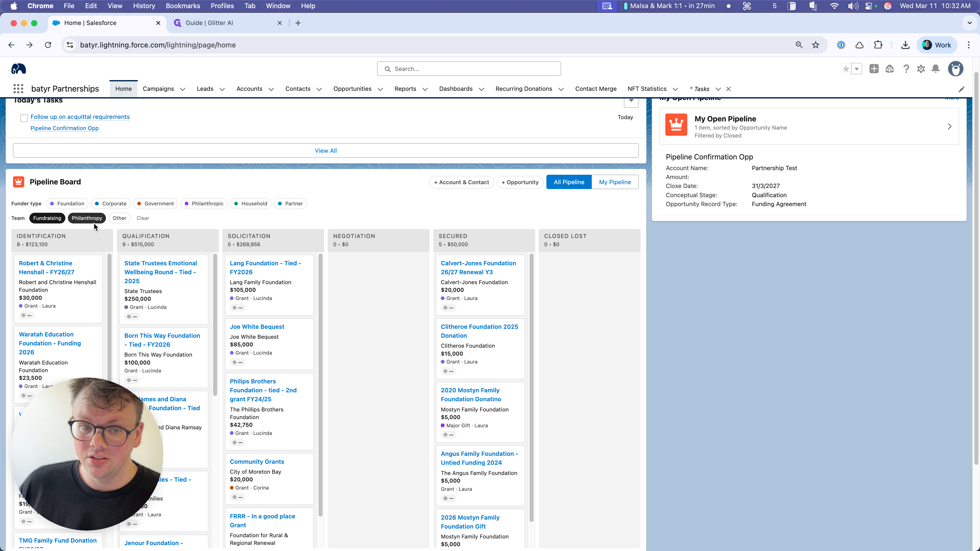Viewport: 980px width, 551px height.
Task: Open Pipeline Confirmation Opp task link
Action: (x=64, y=128)
